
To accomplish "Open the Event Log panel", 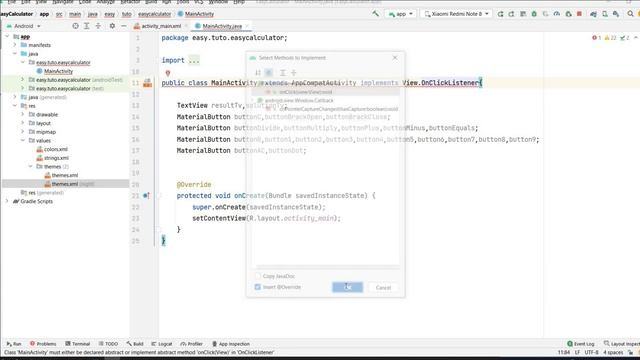I will 580,344.
